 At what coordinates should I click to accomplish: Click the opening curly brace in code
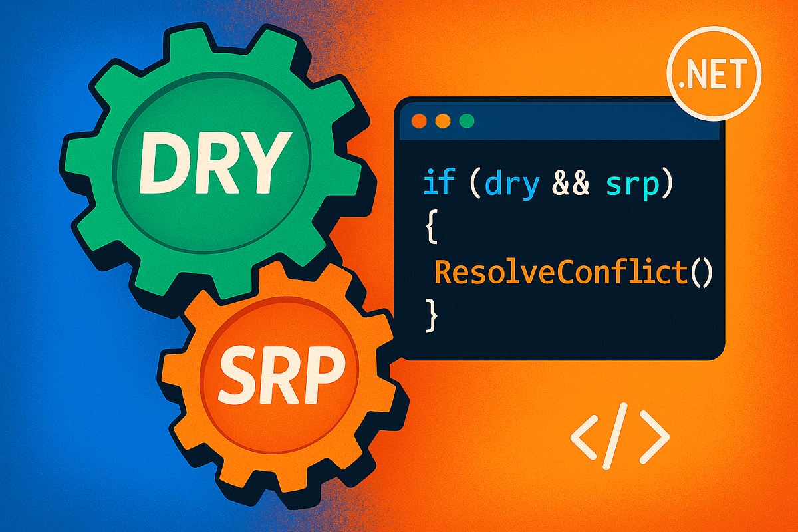click(x=431, y=229)
